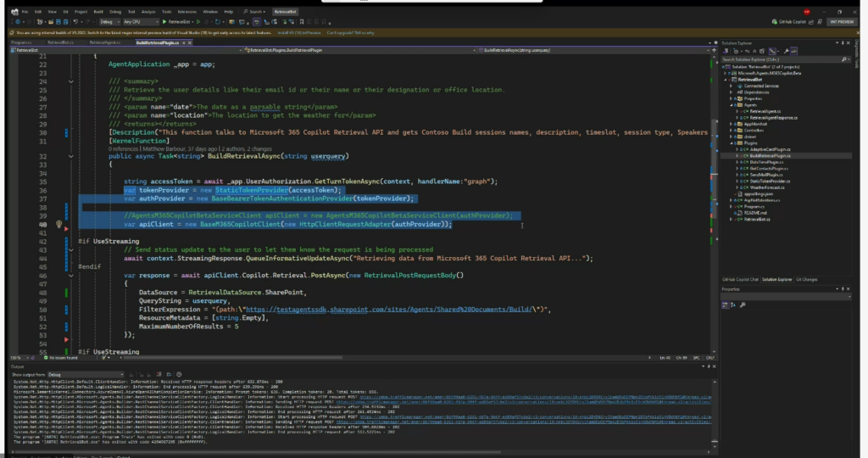Select Program.cs in Solution Explorer
The height and width of the screenshot is (458, 868).
[x=754, y=207]
